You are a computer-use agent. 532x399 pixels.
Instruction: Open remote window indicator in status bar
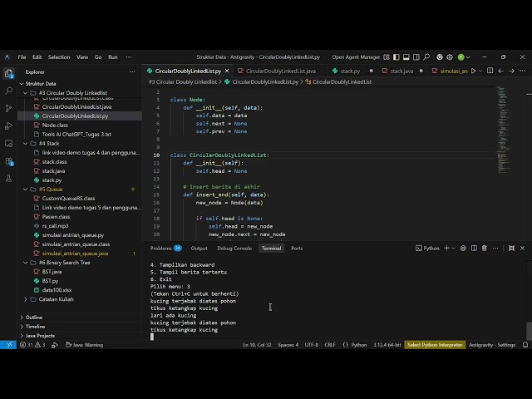tap(8, 345)
